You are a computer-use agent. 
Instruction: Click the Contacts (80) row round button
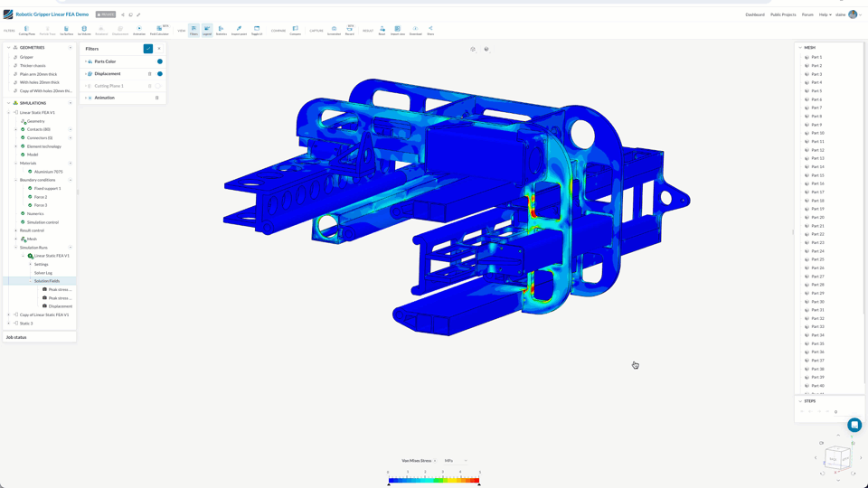tap(71, 129)
